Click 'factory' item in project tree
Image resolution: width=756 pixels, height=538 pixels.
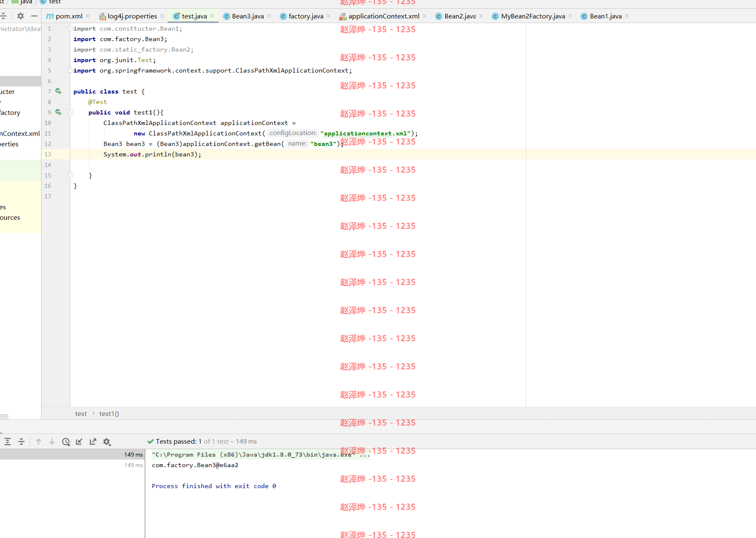pyautogui.click(x=10, y=113)
